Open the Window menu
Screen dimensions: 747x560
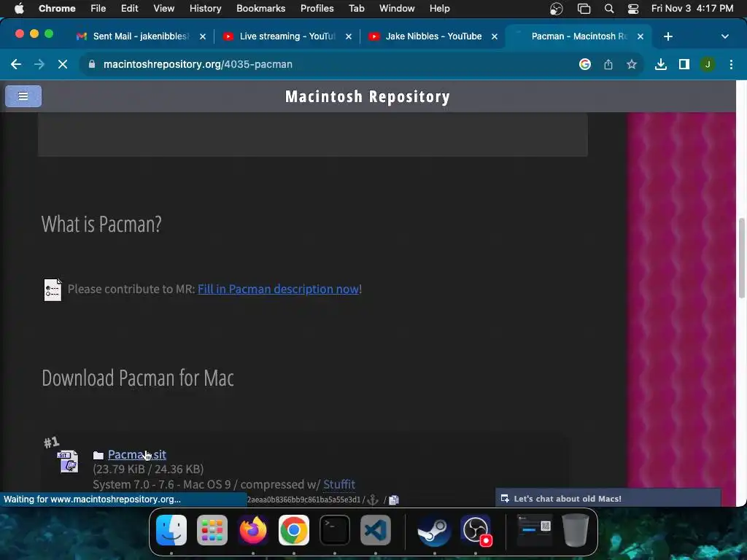397,8
